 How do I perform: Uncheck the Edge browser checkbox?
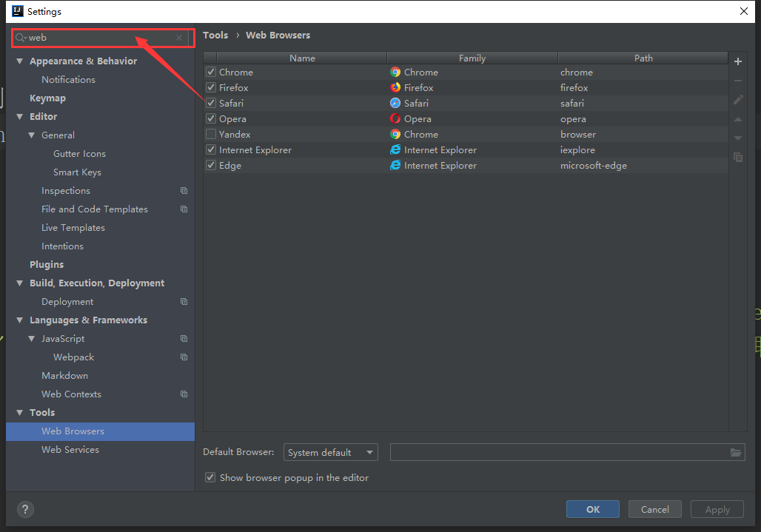coord(211,165)
